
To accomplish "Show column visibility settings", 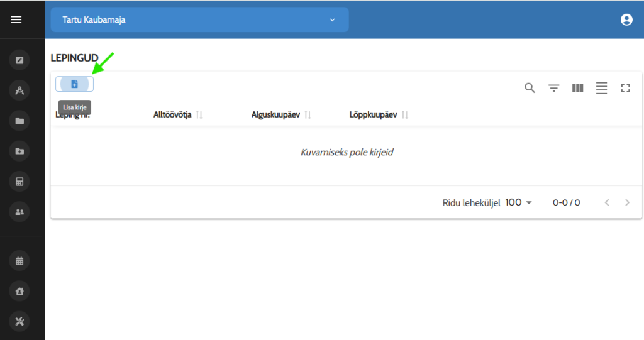I will click(577, 88).
